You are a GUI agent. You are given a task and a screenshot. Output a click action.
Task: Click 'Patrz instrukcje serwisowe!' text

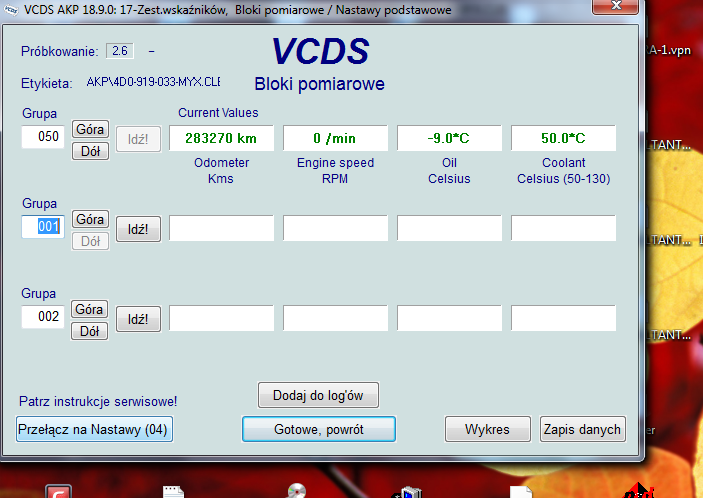tap(98, 401)
